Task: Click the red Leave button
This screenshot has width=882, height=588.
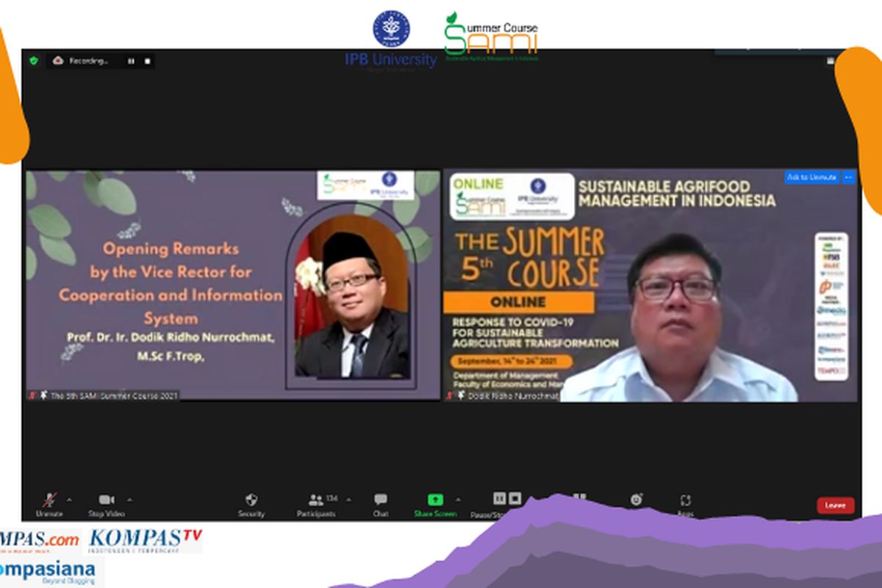Action: pyautogui.click(x=836, y=505)
